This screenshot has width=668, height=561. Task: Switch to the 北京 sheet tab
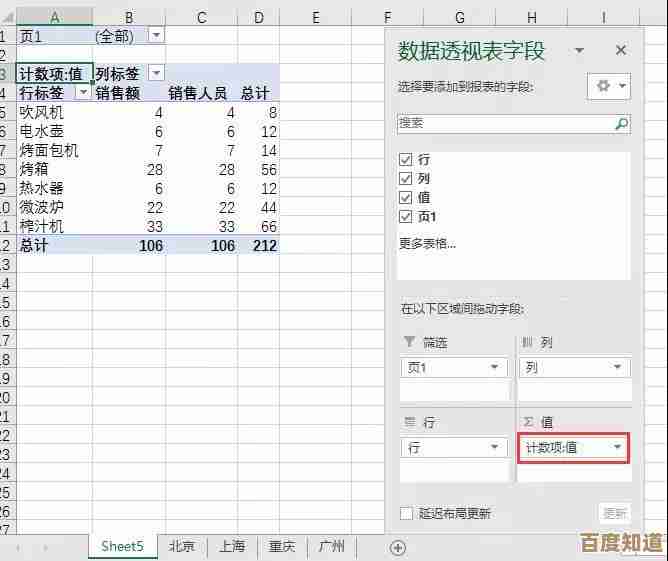click(x=181, y=547)
